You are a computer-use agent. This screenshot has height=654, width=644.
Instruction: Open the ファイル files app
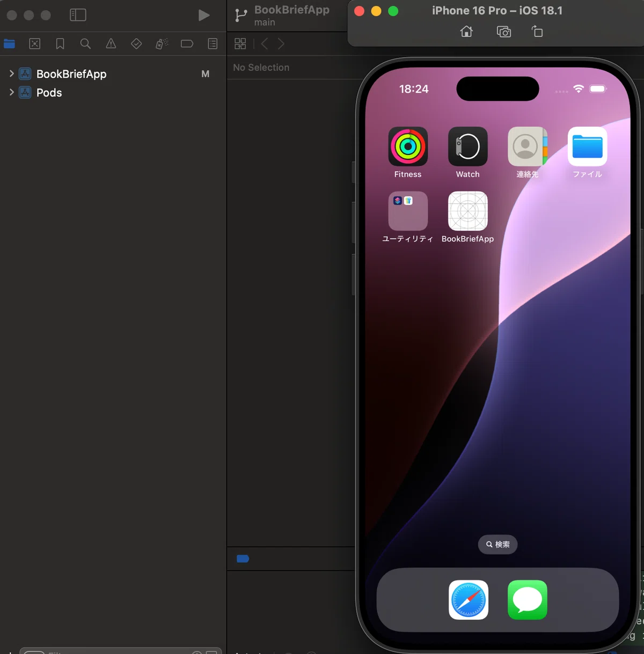(x=588, y=146)
